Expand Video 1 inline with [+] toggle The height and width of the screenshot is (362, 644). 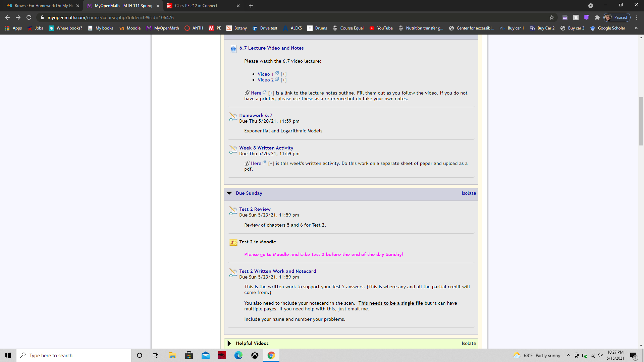click(283, 74)
